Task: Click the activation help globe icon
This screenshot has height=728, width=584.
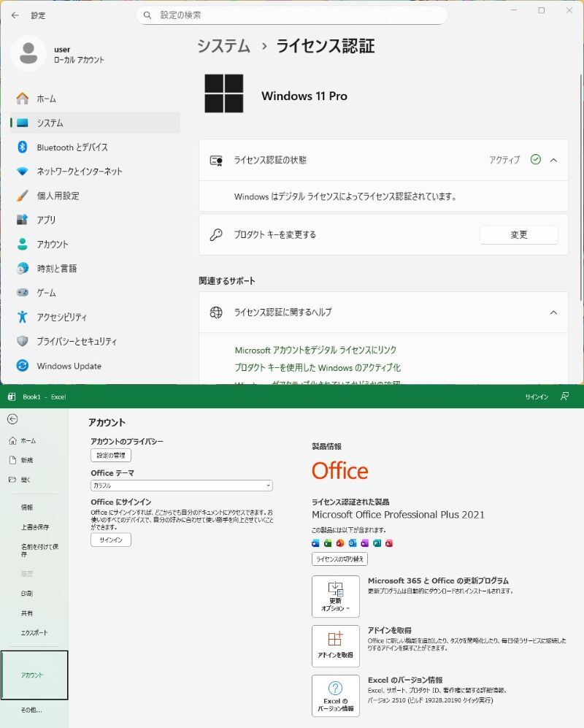Action: point(216,313)
